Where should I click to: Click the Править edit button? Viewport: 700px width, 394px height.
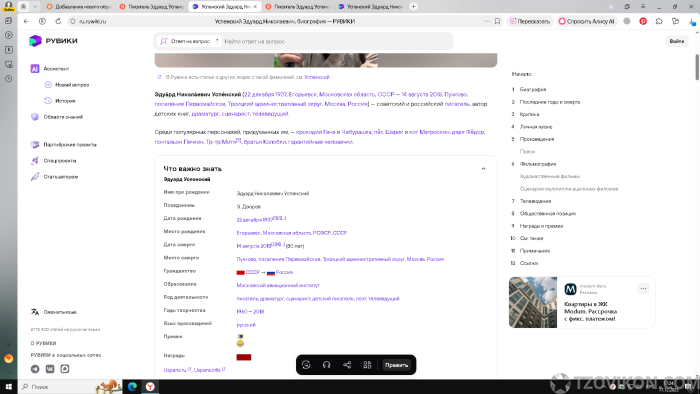click(396, 365)
